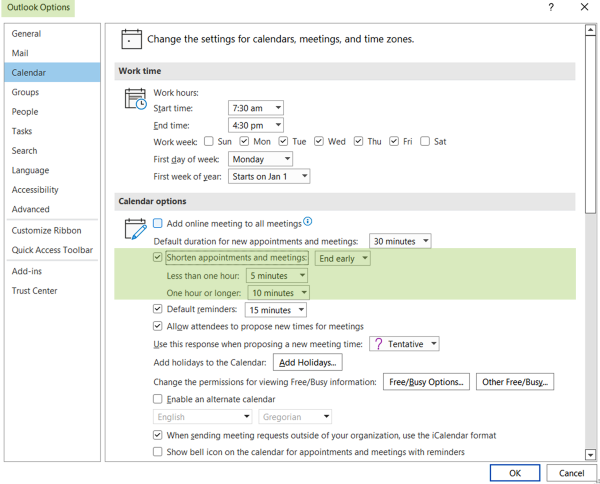This screenshot has height=484, width=600.
Task: Click the question mark Help icon
Action: (x=551, y=7)
